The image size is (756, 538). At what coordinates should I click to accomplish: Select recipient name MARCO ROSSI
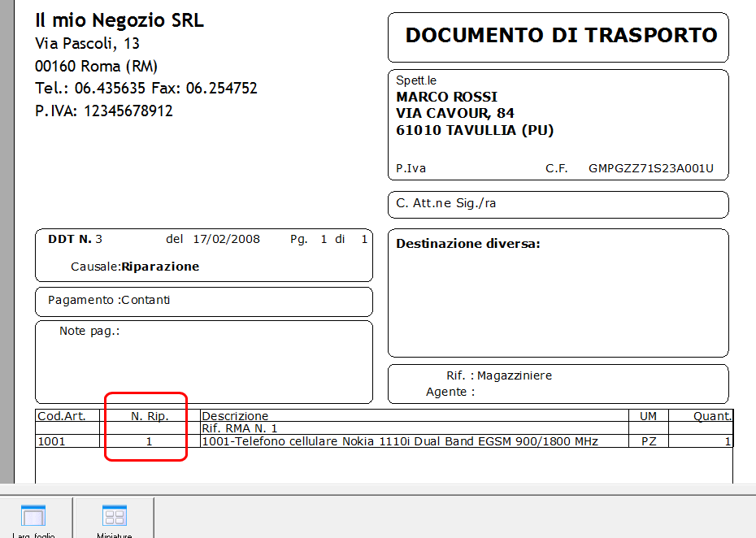click(x=446, y=97)
